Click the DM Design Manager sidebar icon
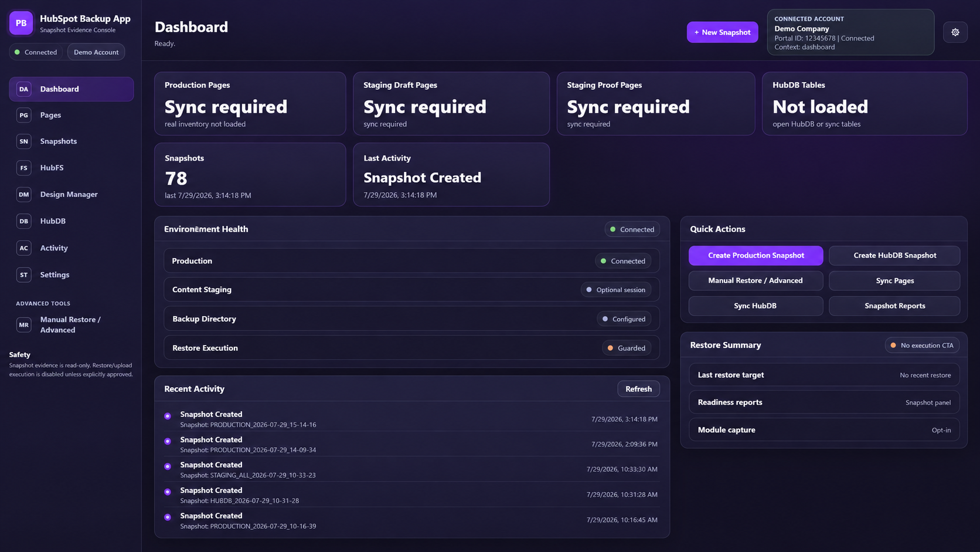Image resolution: width=980 pixels, height=552 pixels. click(23, 194)
